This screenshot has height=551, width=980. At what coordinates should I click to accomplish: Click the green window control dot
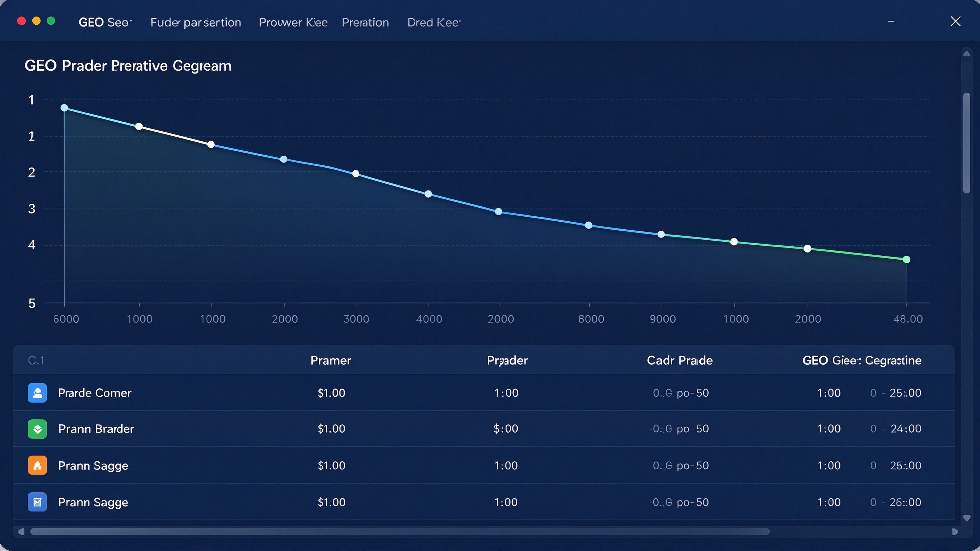tap(51, 21)
